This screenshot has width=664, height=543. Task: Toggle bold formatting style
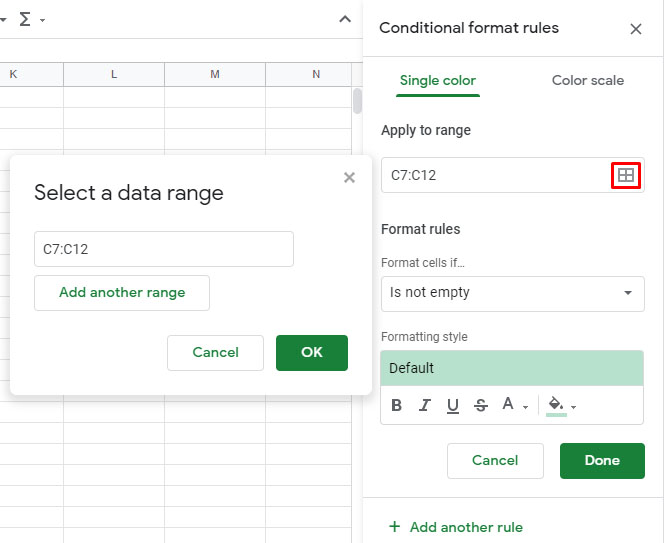coord(397,405)
